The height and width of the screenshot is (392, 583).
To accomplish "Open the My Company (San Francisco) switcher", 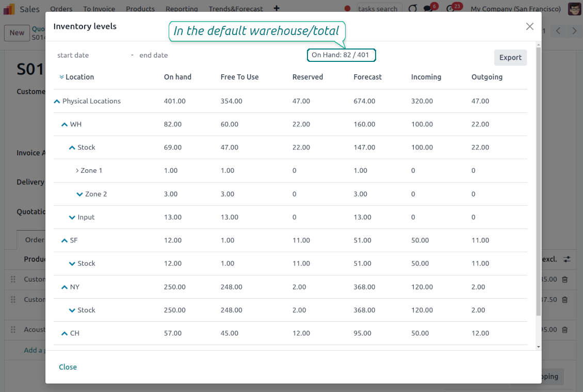I will coord(516,9).
